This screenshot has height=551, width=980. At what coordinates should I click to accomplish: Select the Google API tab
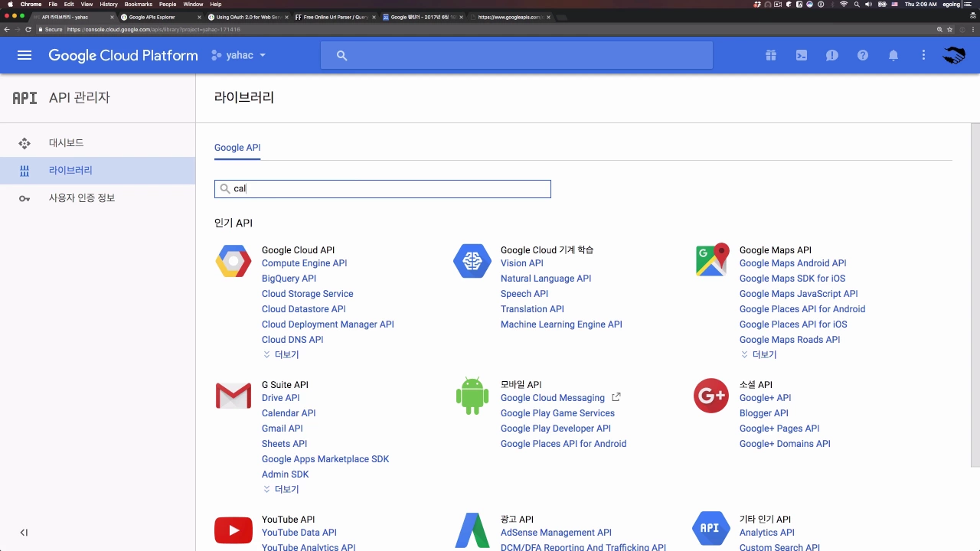[237, 148]
